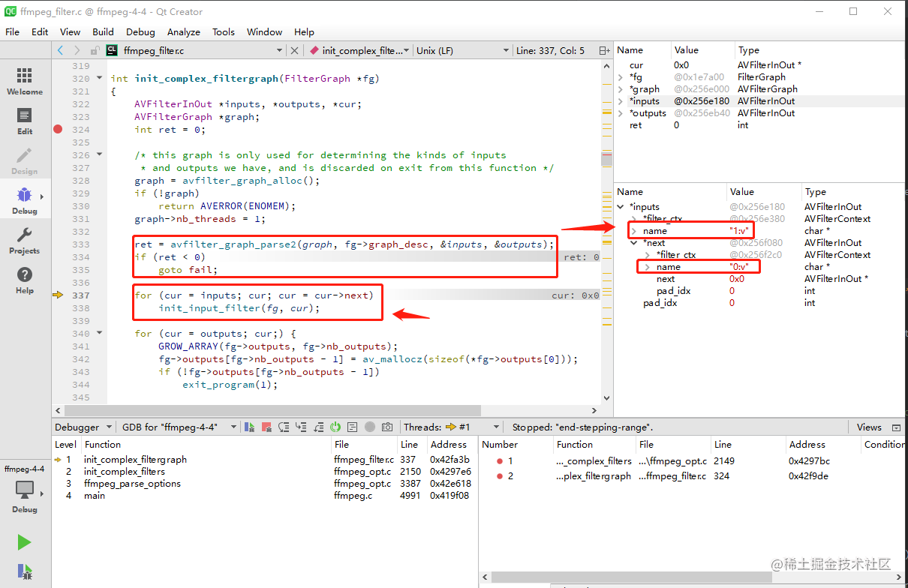Open the ffmpeg_filter.c document dropdown
Screen dimensions: 908x588
195,50
